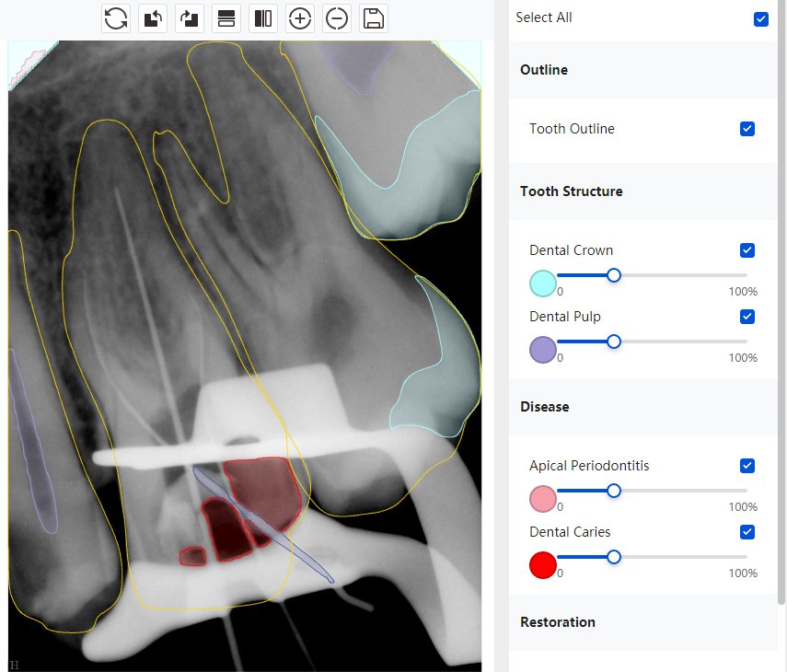Rotate the image counterclockwise
The height and width of the screenshot is (672, 787).
(x=153, y=19)
